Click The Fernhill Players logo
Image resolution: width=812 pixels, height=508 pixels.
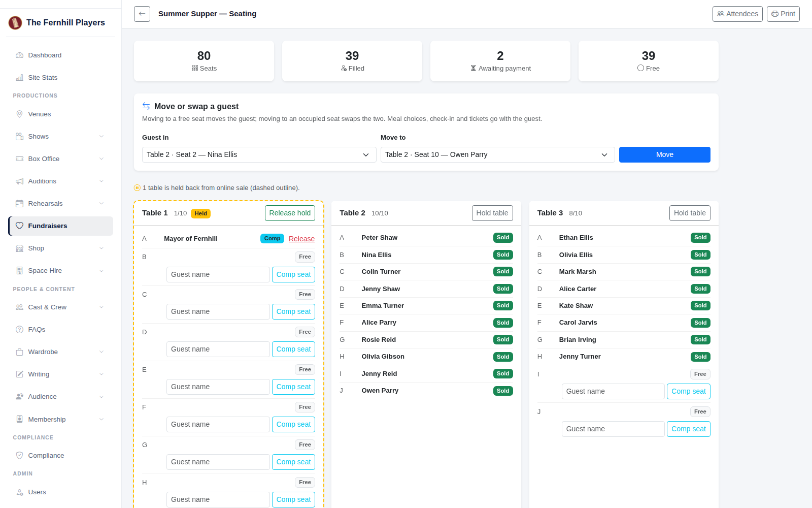tap(15, 22)
